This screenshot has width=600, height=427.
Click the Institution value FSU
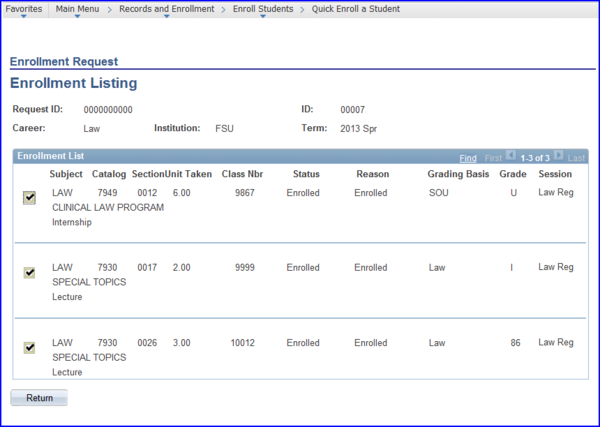pyautogui.click(x=224, y=129)
